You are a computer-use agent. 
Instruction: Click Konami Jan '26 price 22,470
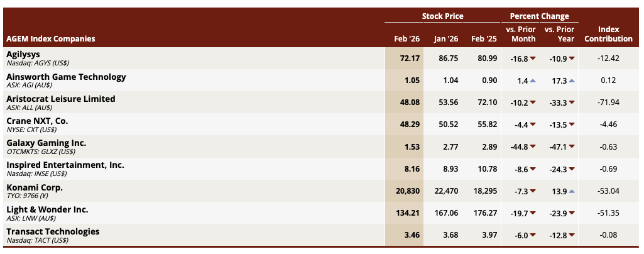445,191
